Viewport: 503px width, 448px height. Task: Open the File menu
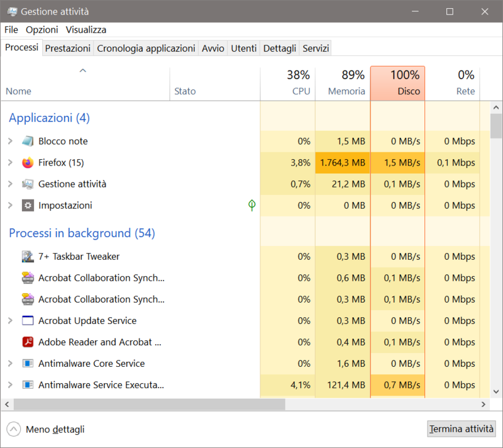[x=11, y=30]
